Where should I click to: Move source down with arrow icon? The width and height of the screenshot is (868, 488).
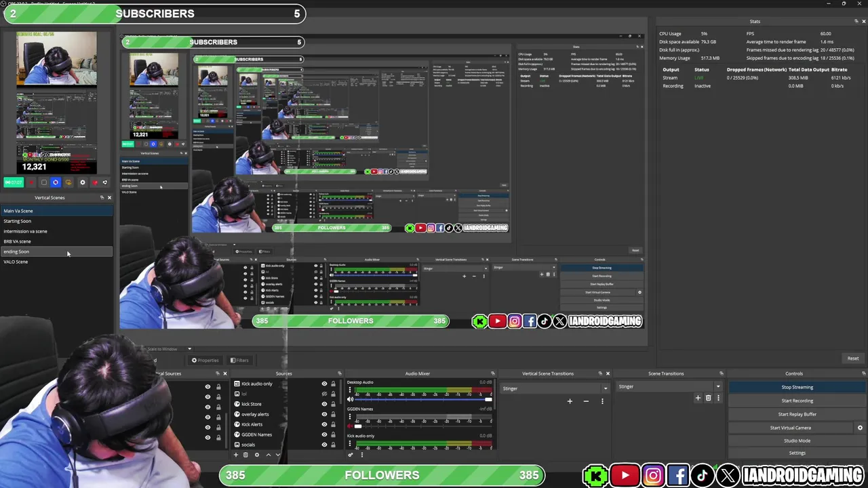click(277, 455)
